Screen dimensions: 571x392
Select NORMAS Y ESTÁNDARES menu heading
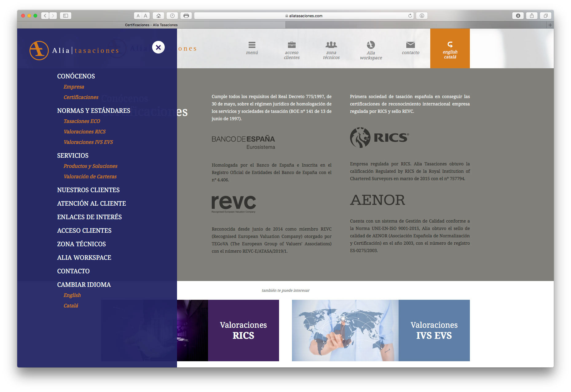pos(94,111)
